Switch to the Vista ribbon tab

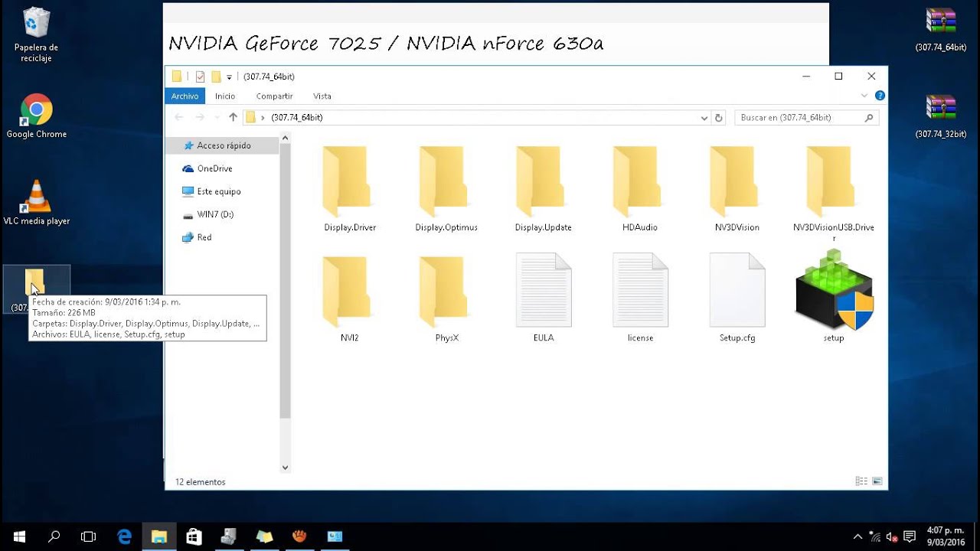pyautogui.click(x=322, y=96)
